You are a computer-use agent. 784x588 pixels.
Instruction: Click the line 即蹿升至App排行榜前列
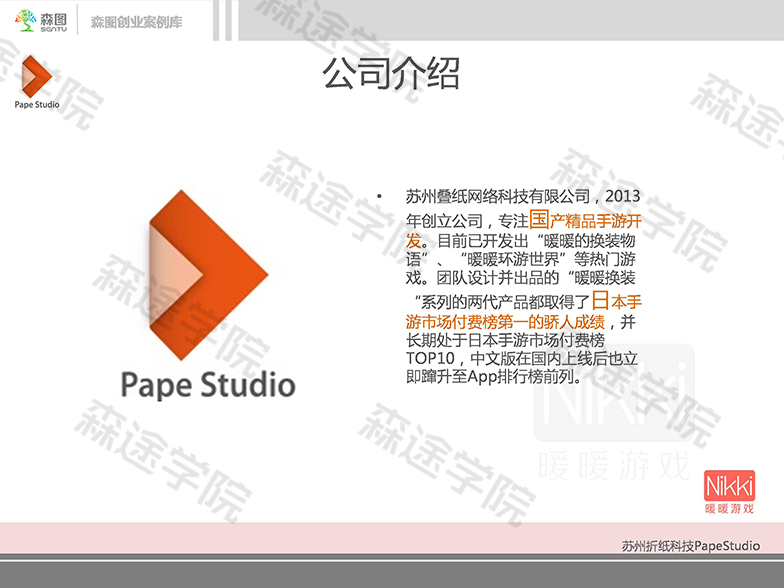click(494, 376)
